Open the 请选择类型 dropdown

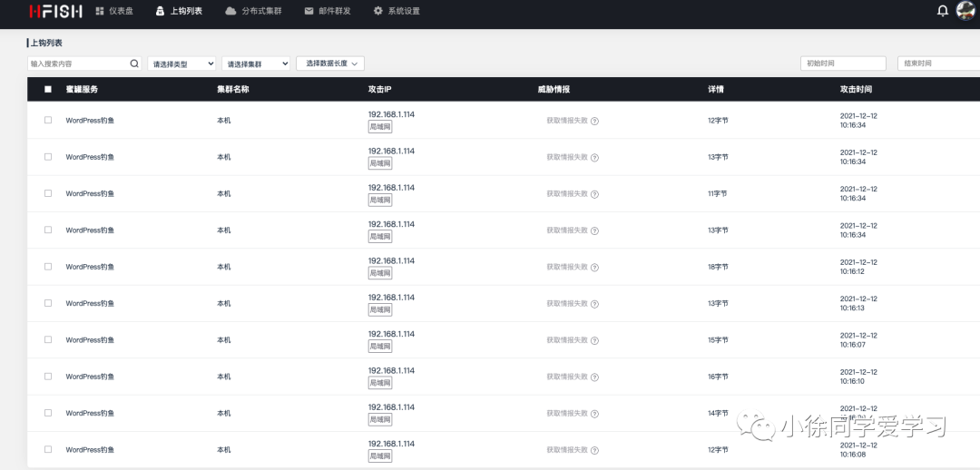click(181, 64)
